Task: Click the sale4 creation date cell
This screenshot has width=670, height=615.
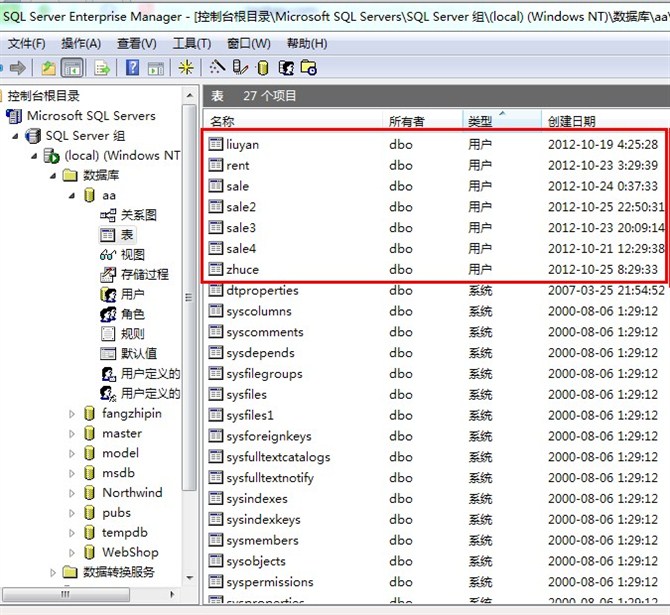Action: (x=606, y=249)
